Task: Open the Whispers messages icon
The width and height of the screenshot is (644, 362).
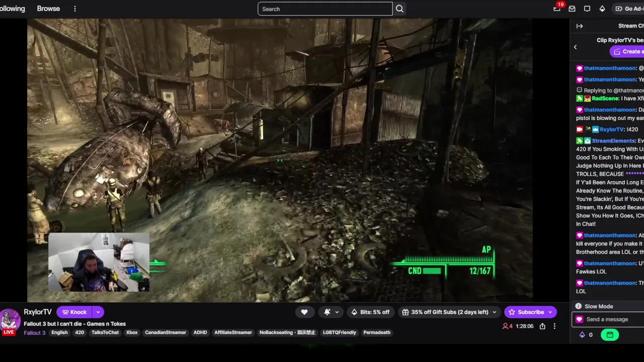Action: click(572, 9)
